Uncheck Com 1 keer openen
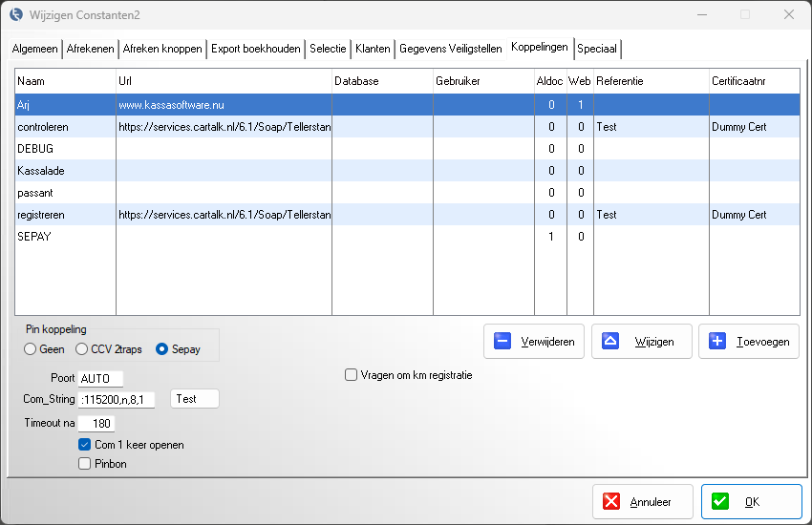The height and width of the screenshot is (525, 812). coord(85,445)
